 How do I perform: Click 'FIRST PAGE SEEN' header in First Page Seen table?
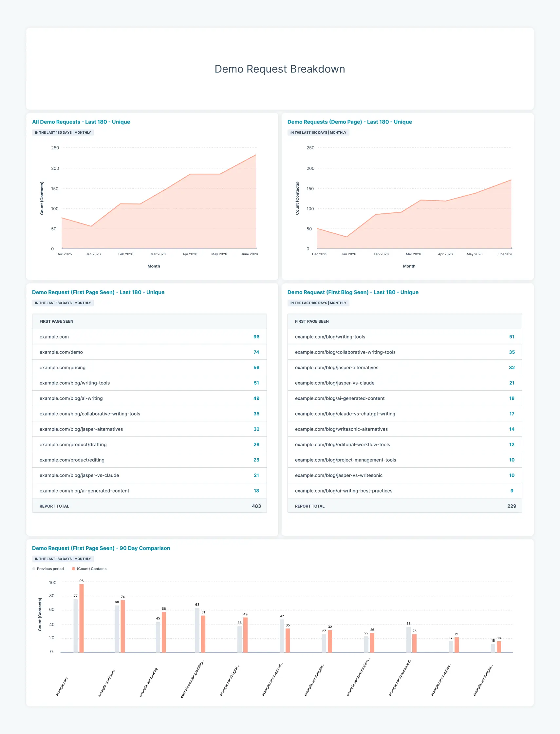click(x=56, y=321)
